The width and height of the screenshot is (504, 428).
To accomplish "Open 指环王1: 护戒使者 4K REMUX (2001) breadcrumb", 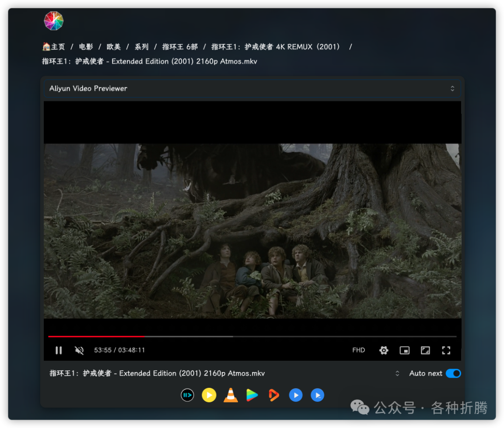I will pyautogui.click(x=275, y=47).
